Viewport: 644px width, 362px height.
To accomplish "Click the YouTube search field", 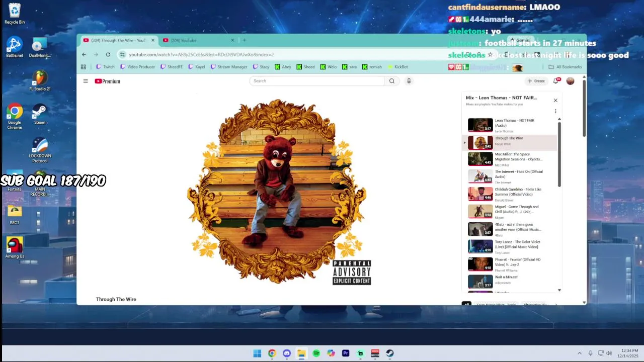I will (318, 81).
